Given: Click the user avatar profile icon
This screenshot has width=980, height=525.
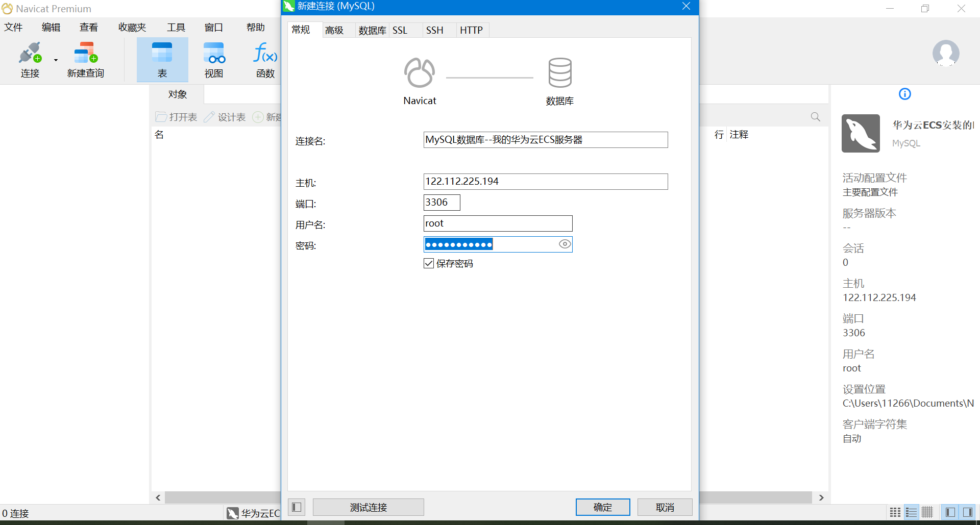Looking at the screenshot, I should 946,53.
